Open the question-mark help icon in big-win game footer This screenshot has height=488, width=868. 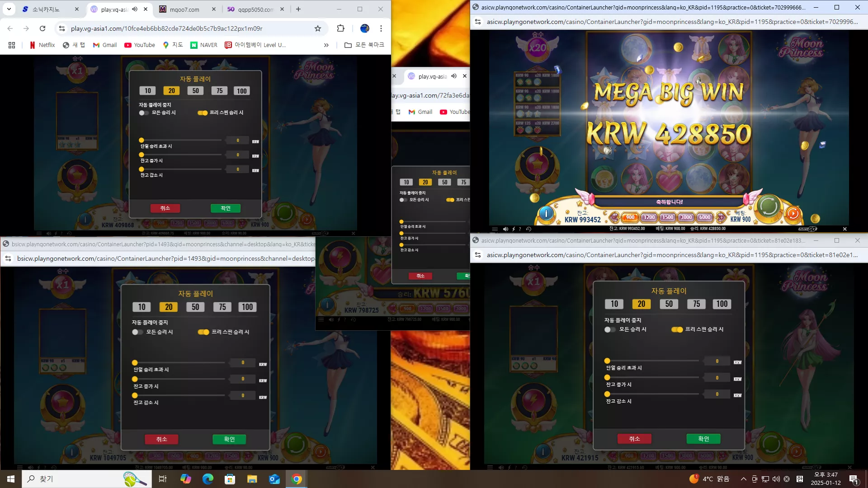(x=520, y=229)
